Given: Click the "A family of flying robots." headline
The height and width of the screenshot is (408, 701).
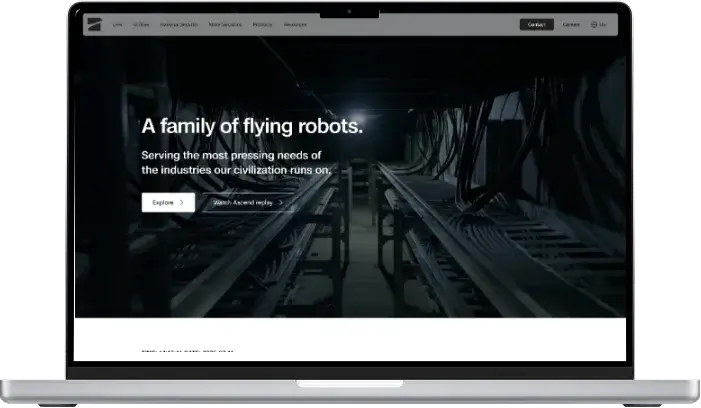Looking at the screenshot, I should [252, 126].
